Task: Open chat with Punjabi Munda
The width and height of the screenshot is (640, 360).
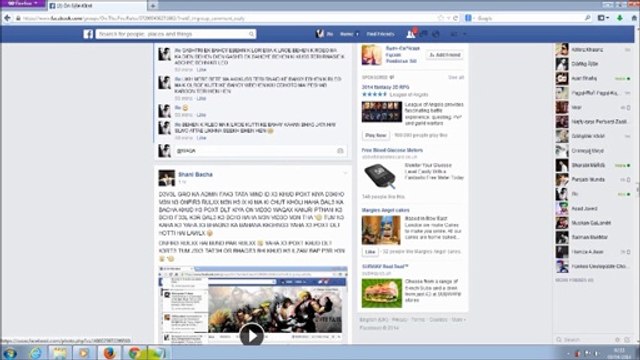Action: pos(593,180)
